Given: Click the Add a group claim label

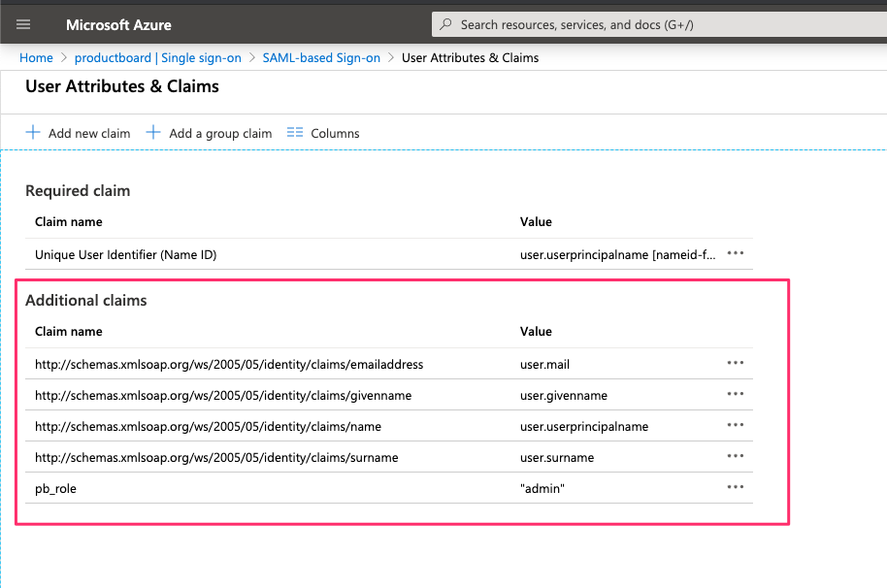Looking at the screenshot, I should [220, 134].
